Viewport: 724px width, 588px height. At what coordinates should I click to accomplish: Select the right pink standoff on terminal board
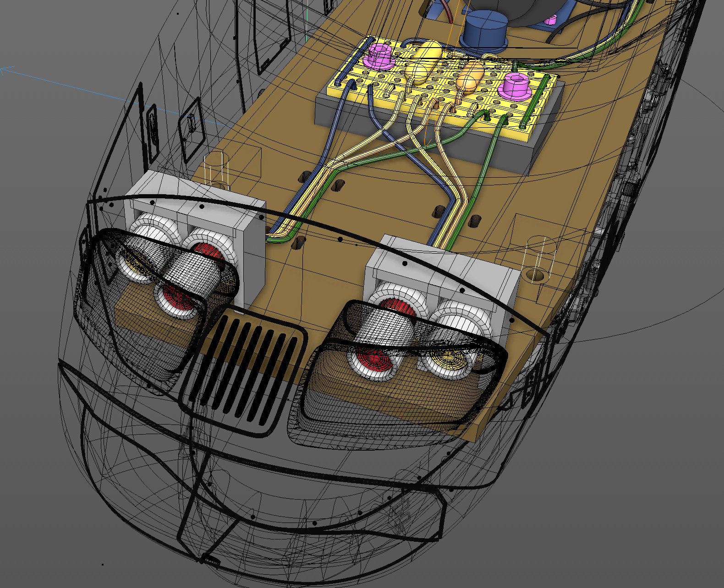(x=517, y=85)
